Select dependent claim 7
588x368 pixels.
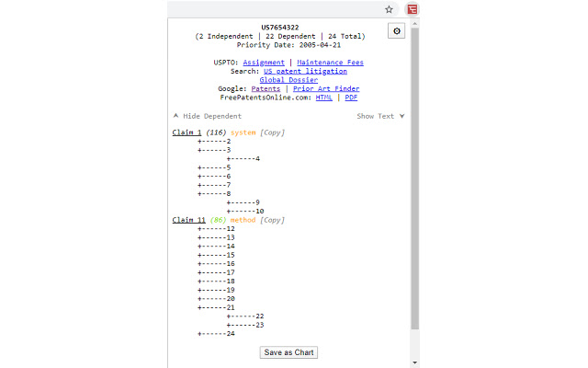click(x=229, y=185)
